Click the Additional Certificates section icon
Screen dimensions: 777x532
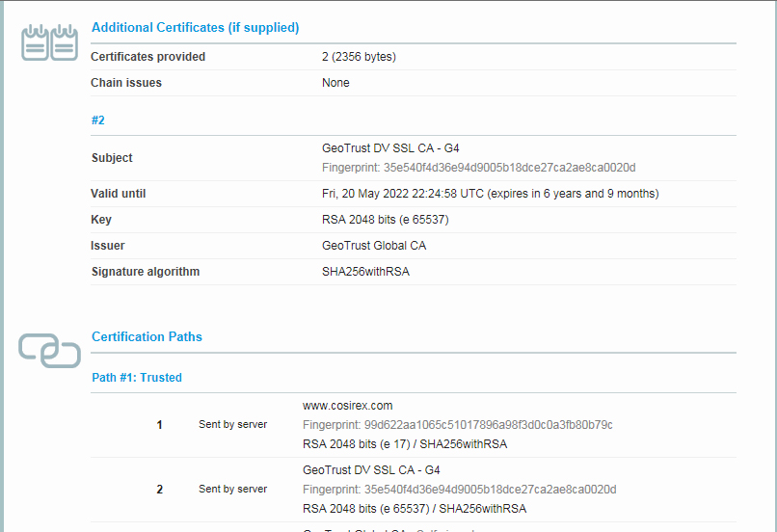point(49,43)
